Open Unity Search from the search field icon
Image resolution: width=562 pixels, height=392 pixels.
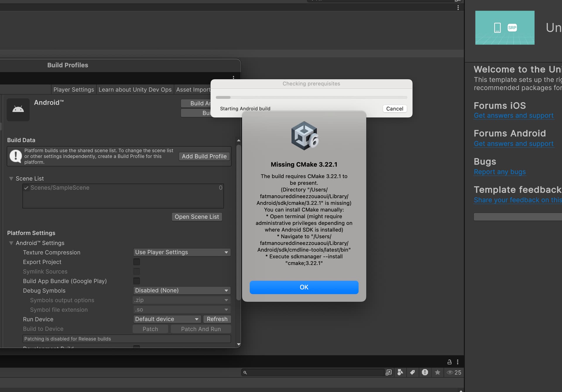pyautogui.click(x=388, y=372)
